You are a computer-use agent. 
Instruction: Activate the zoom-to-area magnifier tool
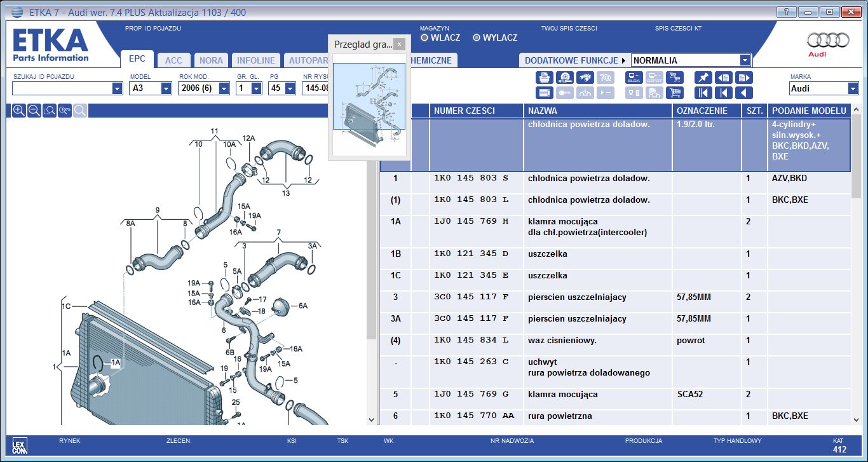tap(50, 111)
